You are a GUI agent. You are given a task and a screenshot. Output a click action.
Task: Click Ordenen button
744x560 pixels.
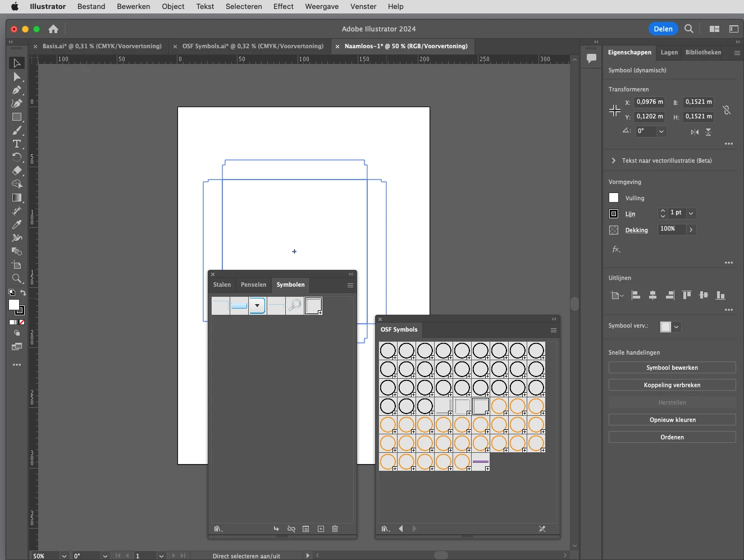click(672, 437)
